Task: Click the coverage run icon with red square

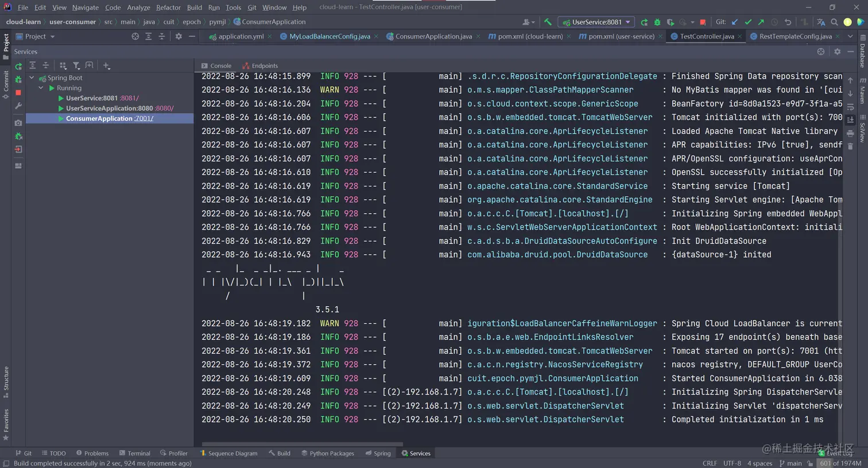Action: [672, 22]
